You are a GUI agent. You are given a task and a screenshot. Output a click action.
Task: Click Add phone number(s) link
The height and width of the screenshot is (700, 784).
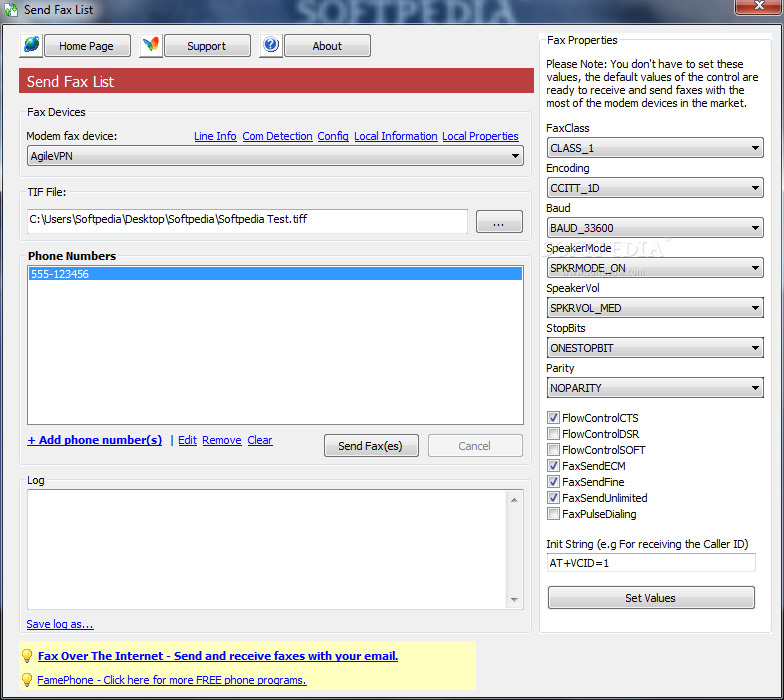[94, 440]
